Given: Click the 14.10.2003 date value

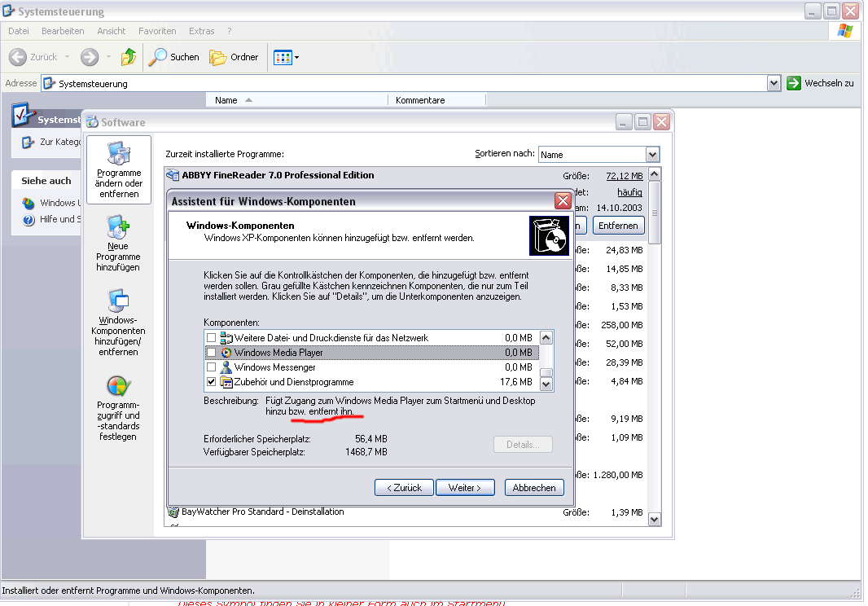Looking at the screenshot, I should pos(619,208).
